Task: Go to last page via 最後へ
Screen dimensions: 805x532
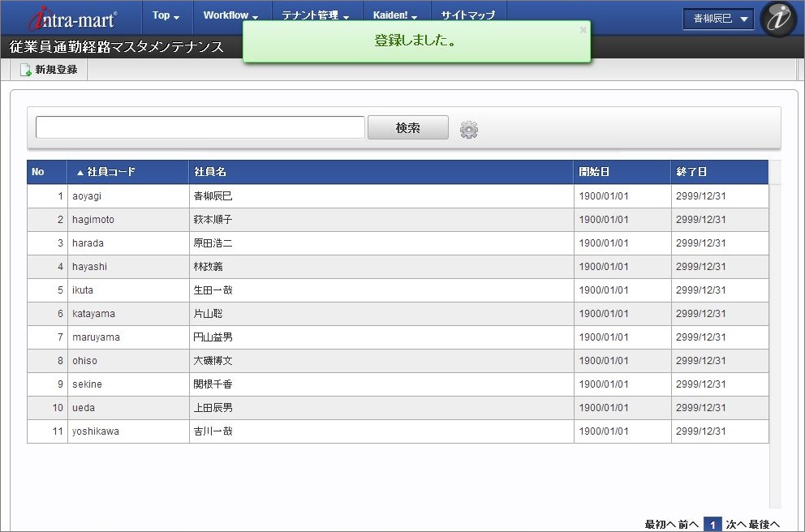Action: coord(764,525)
